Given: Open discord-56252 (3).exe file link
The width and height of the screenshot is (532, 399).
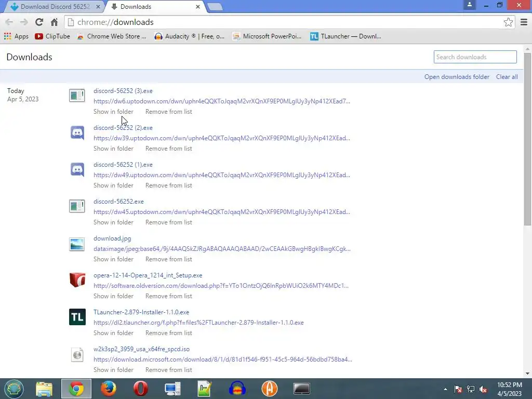Looking at the screenshot, I should (x=123, y=91).
